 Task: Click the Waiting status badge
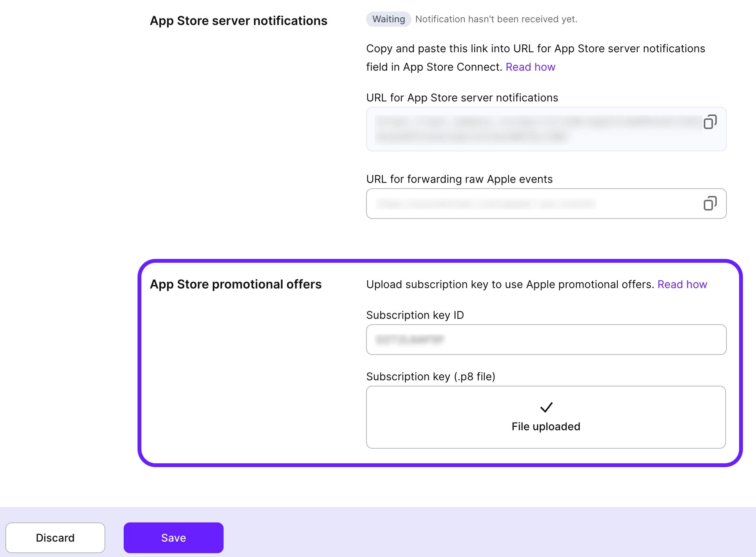click(388, 19)
